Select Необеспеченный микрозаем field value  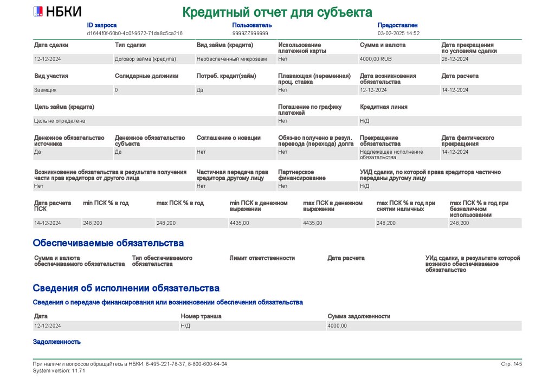(x=236, y=59)
